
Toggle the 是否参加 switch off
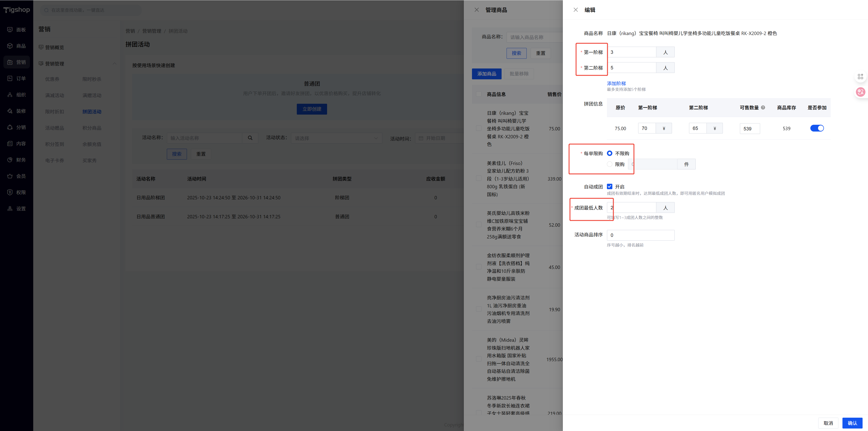click(x=817, y=128)
